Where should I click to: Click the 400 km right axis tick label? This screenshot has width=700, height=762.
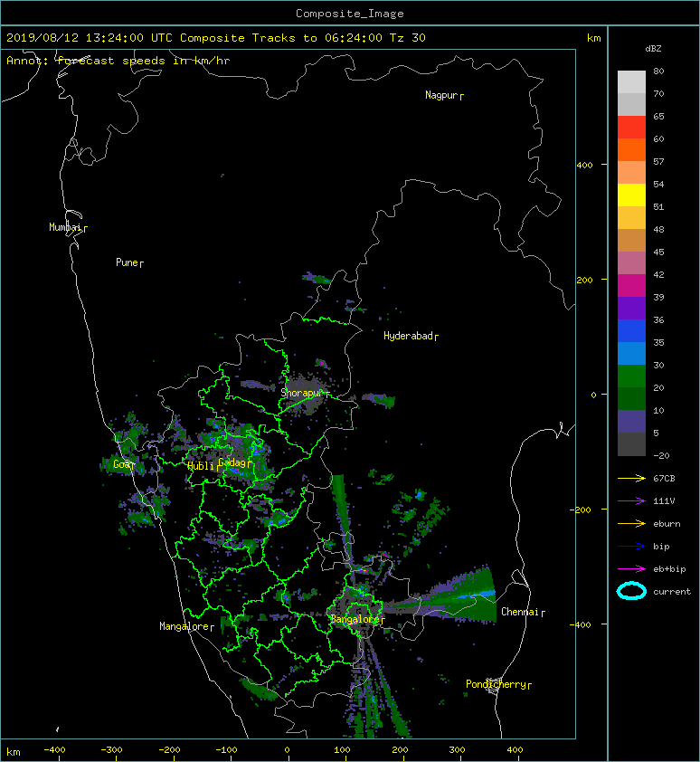[x=585, y=166]
